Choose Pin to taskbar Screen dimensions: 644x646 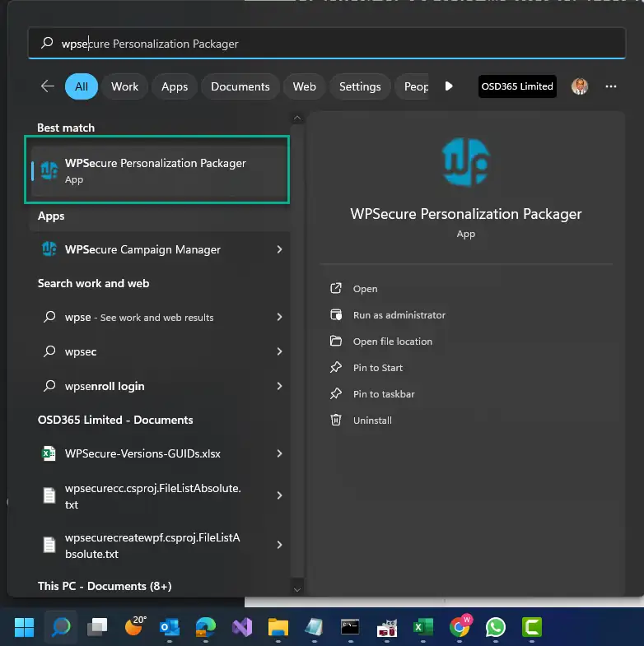point(384,394)
